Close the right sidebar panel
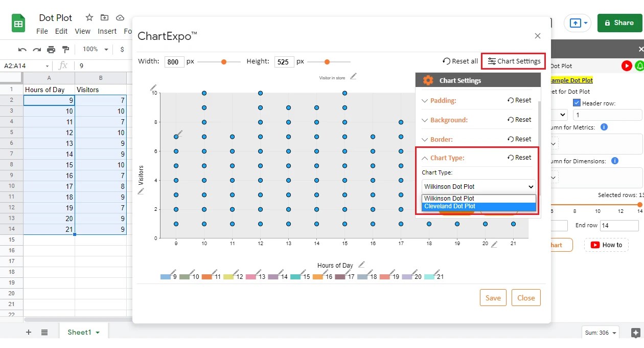The height and width of the screenshot is (348, 644). tap(641, 49)
